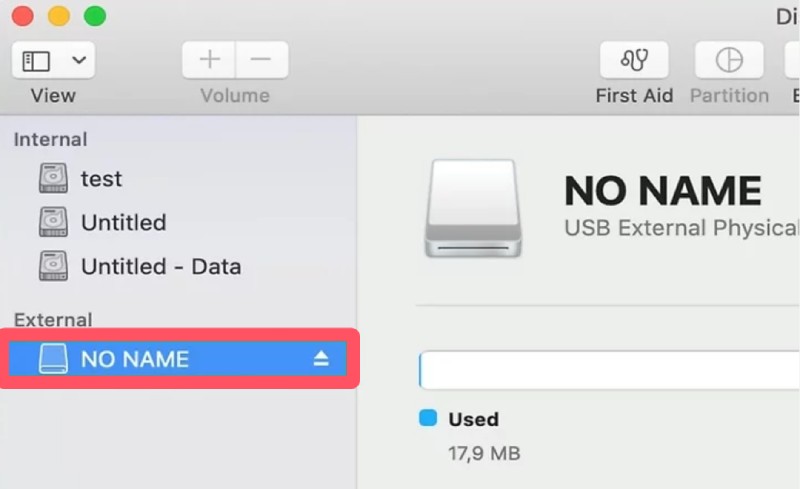Image resolution: width=800 pixels, height=489 pixels.
Task: Click the blue Used color swatch
Action: [428, 418]
